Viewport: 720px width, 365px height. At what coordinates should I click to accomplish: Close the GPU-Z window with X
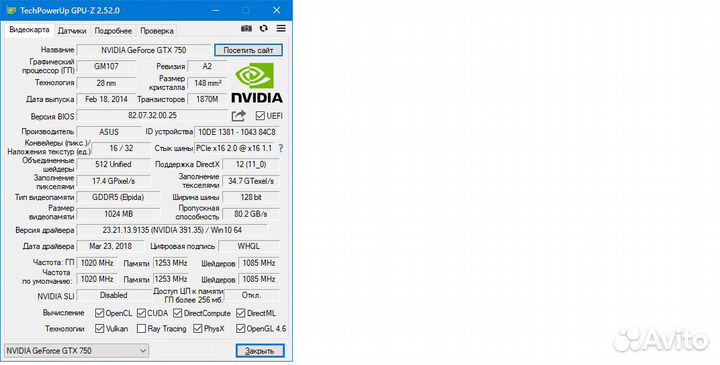point(276,10)
